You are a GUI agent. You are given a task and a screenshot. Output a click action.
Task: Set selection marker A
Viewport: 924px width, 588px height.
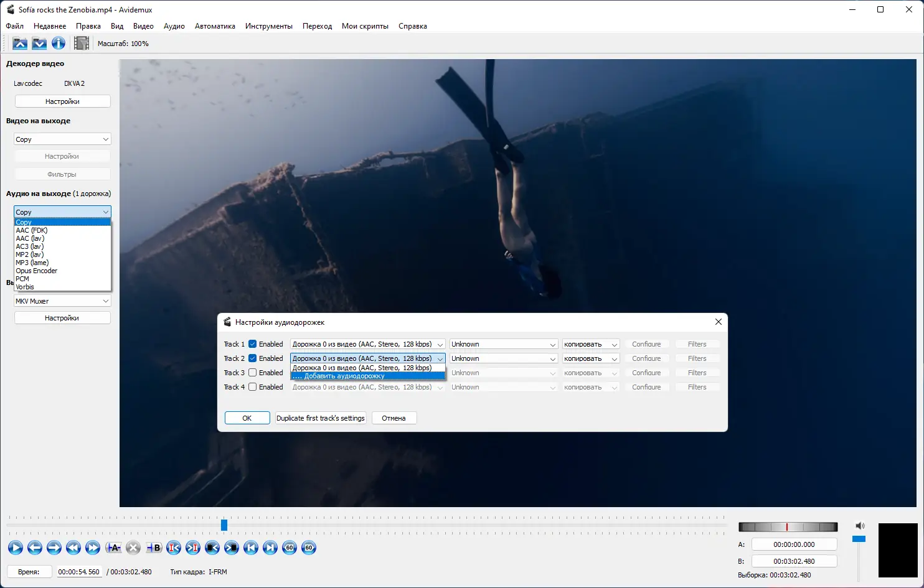pos(113,548)
